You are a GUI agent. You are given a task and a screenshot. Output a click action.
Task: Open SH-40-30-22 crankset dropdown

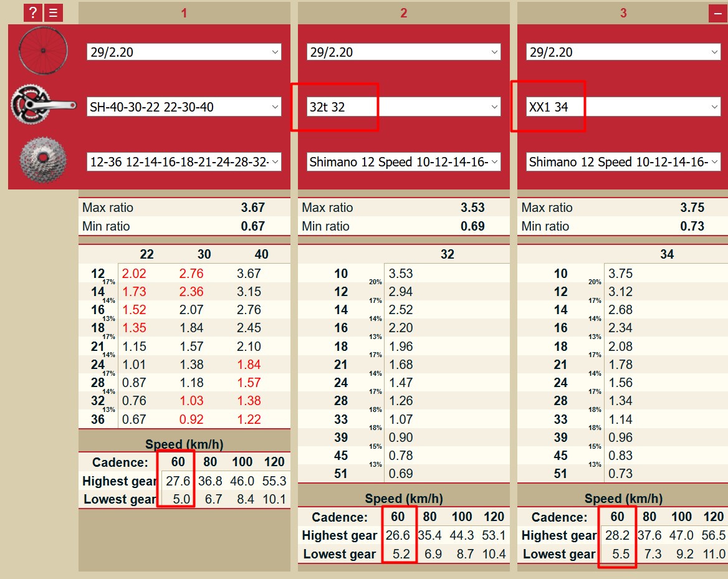click(x=184, y=107)
